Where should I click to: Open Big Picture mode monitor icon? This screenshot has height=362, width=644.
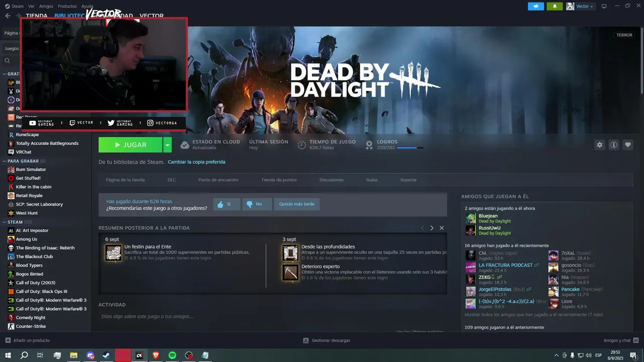604,6
